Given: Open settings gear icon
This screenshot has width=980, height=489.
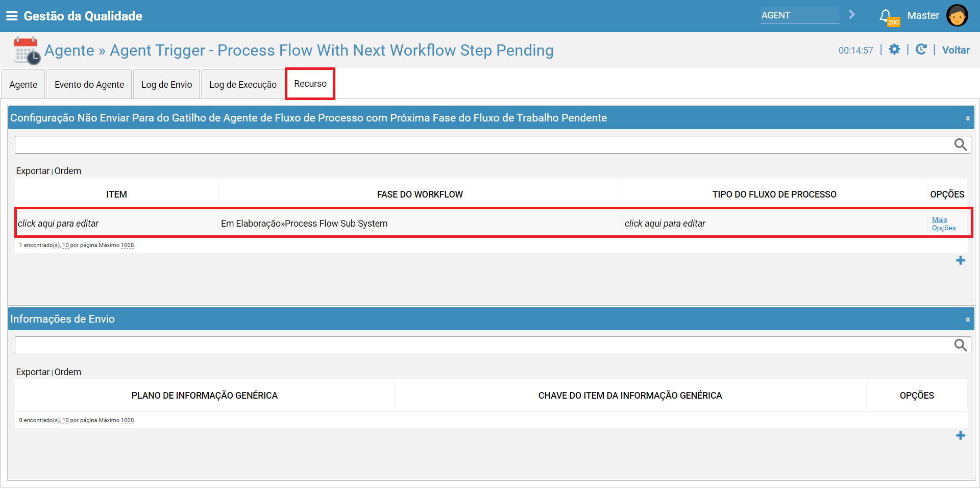Looking at the screenshot, I should pyautogui.click(x=894, y=50).
